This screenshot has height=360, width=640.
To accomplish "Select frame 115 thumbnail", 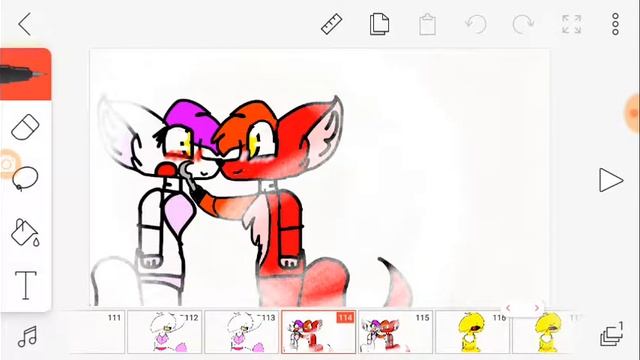I will [396, 332].
